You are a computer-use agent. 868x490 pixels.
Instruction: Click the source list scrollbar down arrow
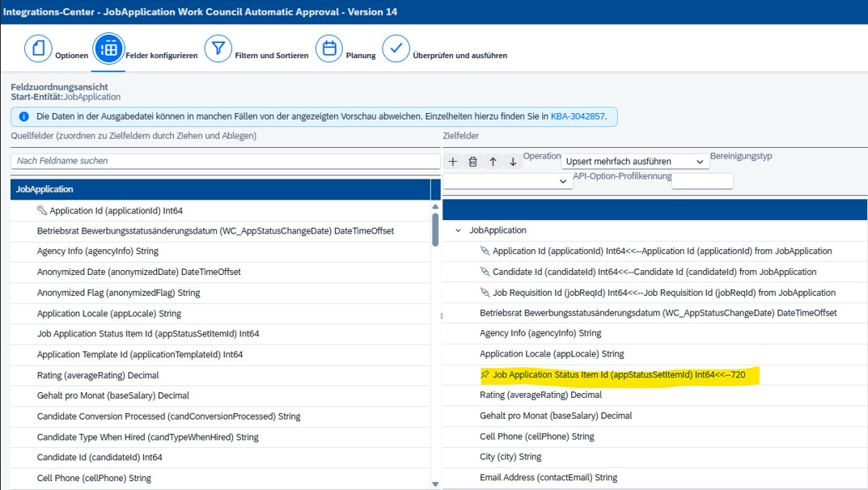click(x=435, y=484)
